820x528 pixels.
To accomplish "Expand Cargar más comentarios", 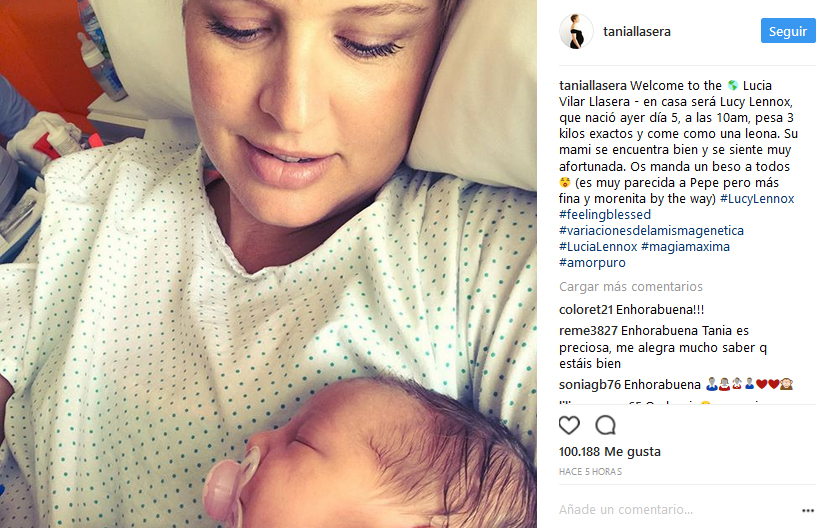I will click(x=630, y=286).
